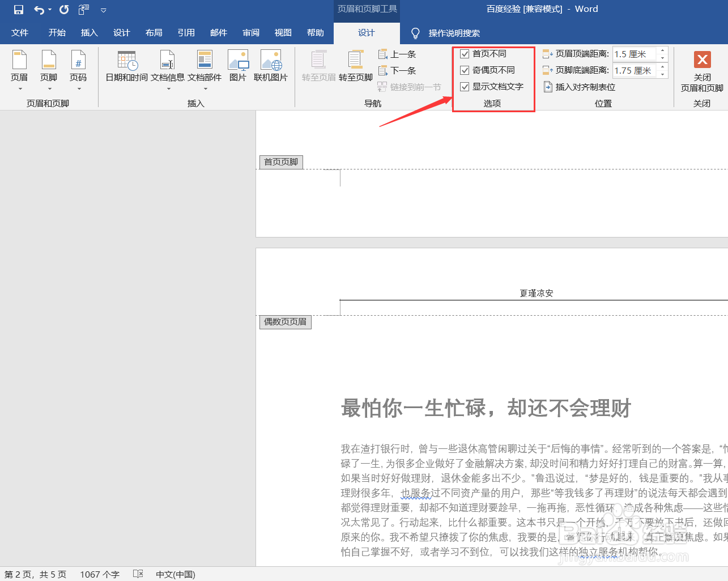The height and width of the screenshot is (581, 728).
Task: Increase header top distance with up stepper
Action: [662, 51]
